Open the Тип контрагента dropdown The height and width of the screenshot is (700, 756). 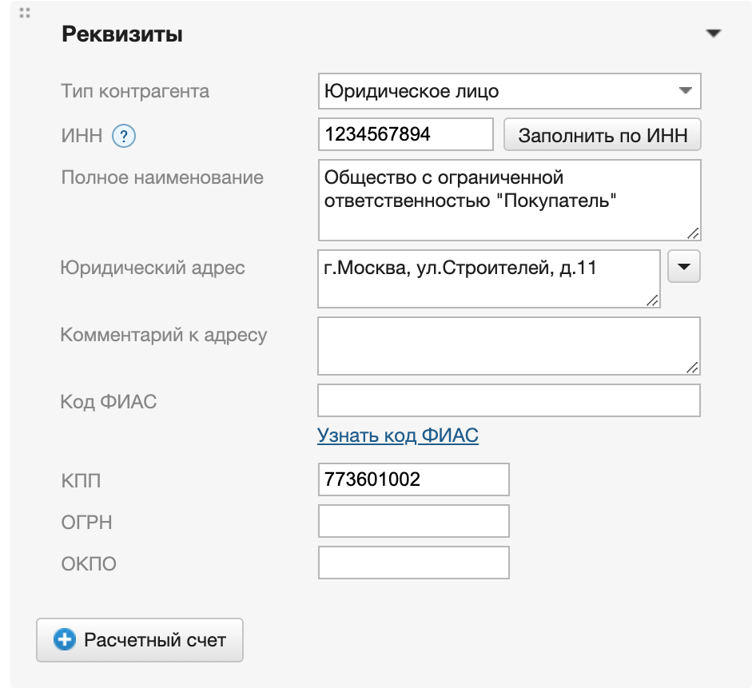point(509,91)
